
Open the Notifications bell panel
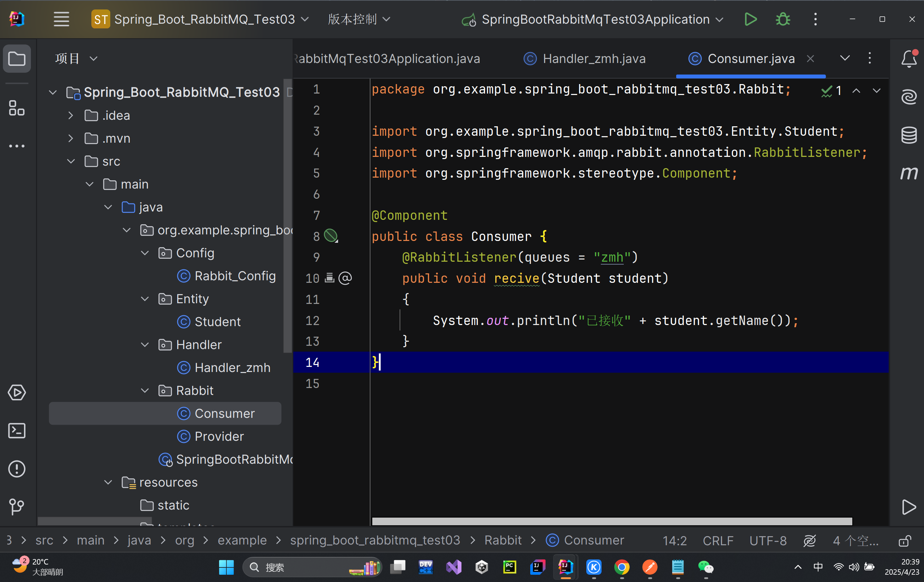click(x=909, y=59)
